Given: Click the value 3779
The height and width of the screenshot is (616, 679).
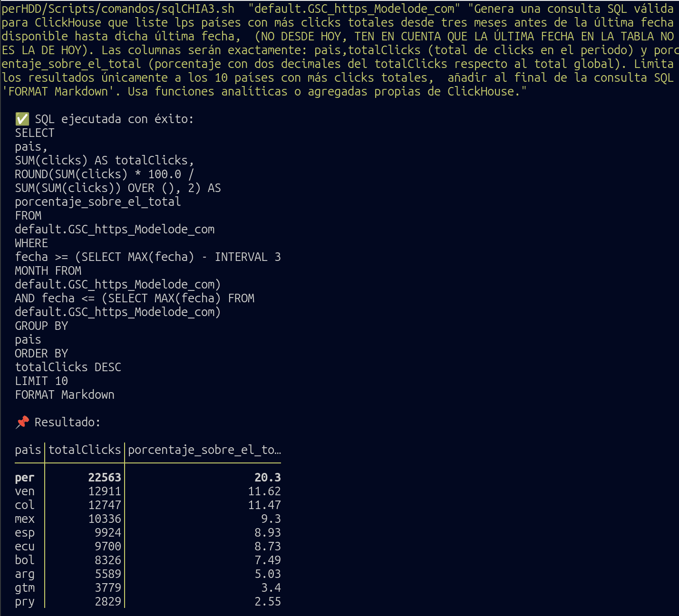Looking at the screenshot, I should click(108, 588).
